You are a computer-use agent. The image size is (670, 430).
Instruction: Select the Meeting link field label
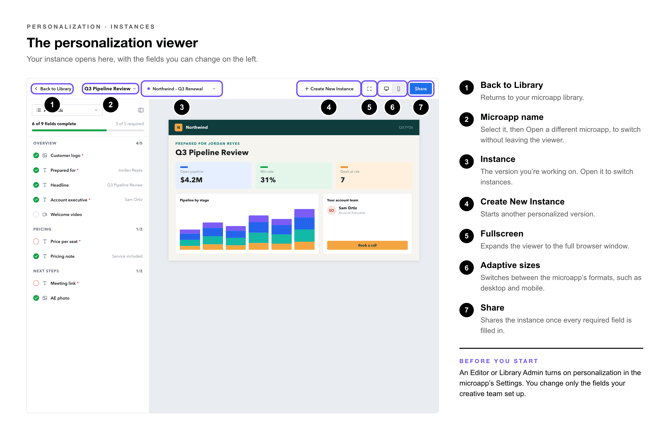63,283
